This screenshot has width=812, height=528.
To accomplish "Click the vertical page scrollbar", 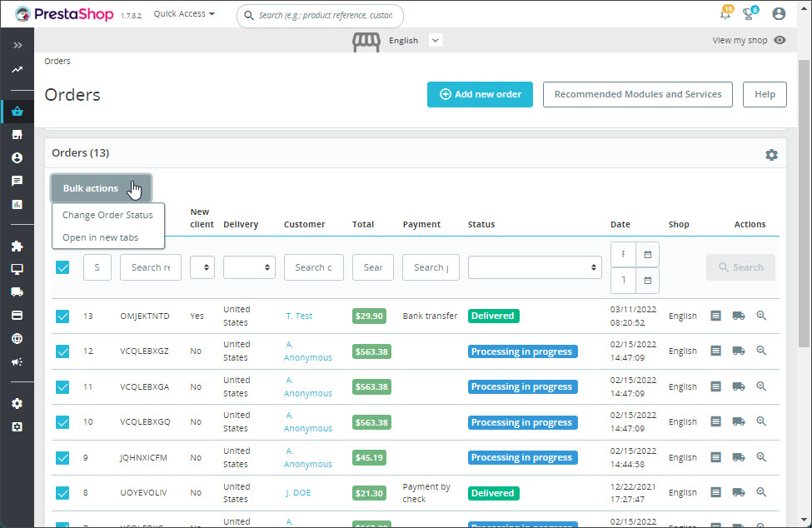I will (x=804, y=203).
